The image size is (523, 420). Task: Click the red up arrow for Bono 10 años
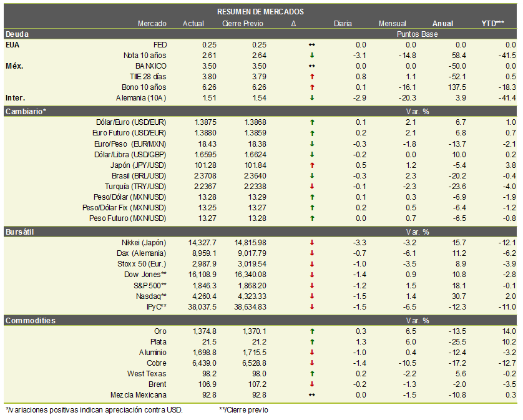pos(312,87)
